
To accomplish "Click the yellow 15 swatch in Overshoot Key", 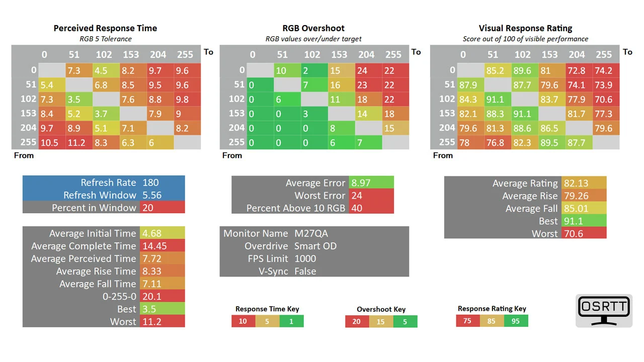I will click(x=381, y=321).
